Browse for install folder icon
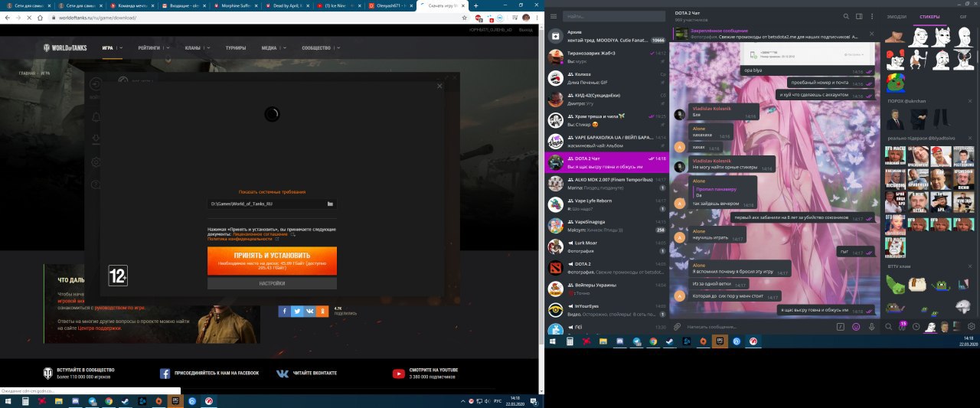This screenshot has width=980, height=408. click(x=330, y=204)
